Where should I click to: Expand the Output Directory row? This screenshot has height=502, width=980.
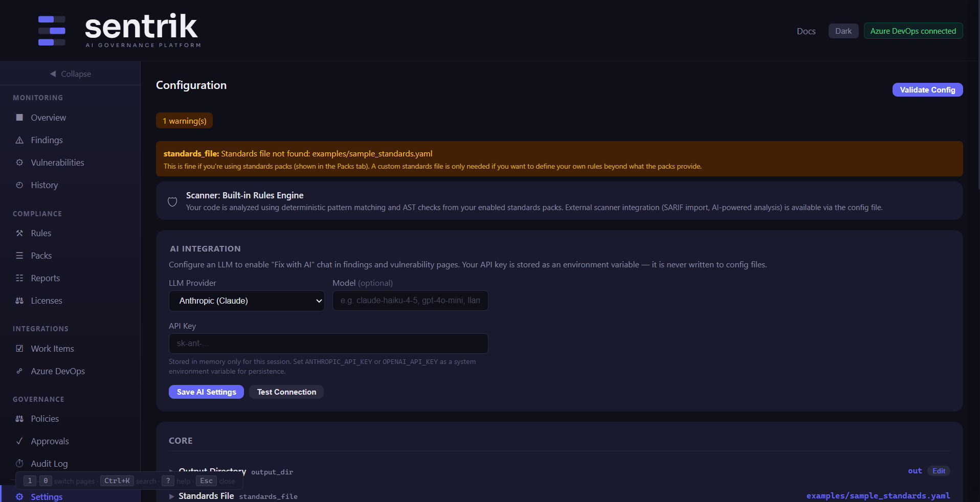point(172,471)
